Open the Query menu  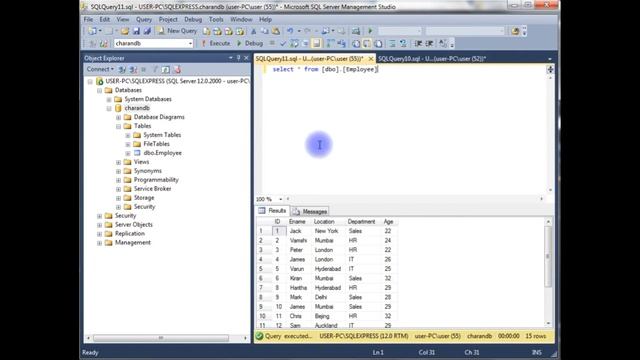pos(144,19)
